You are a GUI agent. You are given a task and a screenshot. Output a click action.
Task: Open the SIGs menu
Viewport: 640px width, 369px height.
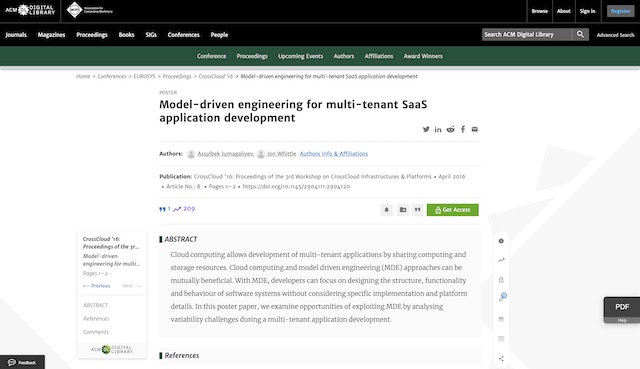tap(151, 35)
